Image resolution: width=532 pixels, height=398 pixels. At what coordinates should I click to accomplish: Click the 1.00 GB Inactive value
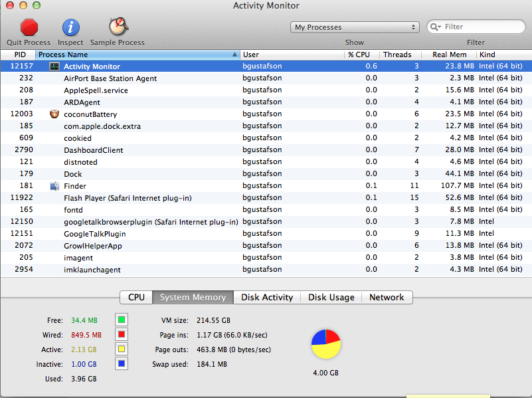point(84,364)
